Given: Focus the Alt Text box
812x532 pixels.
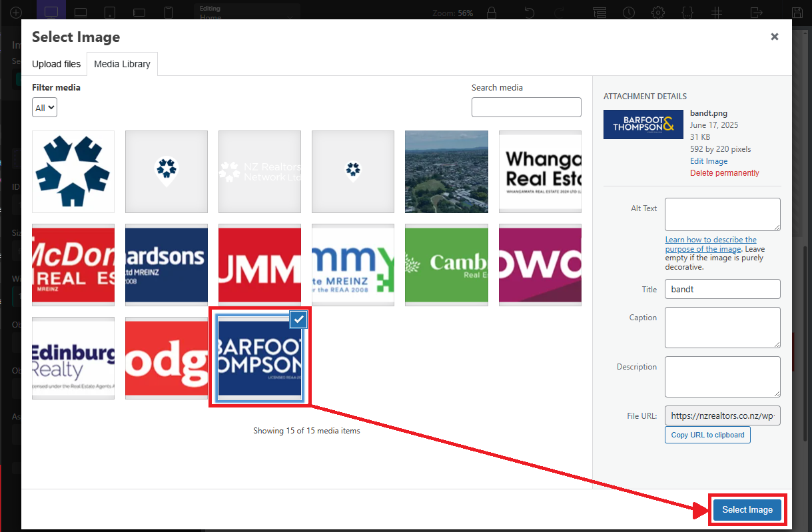Looking at the screenshot, I should pos(723,214).
